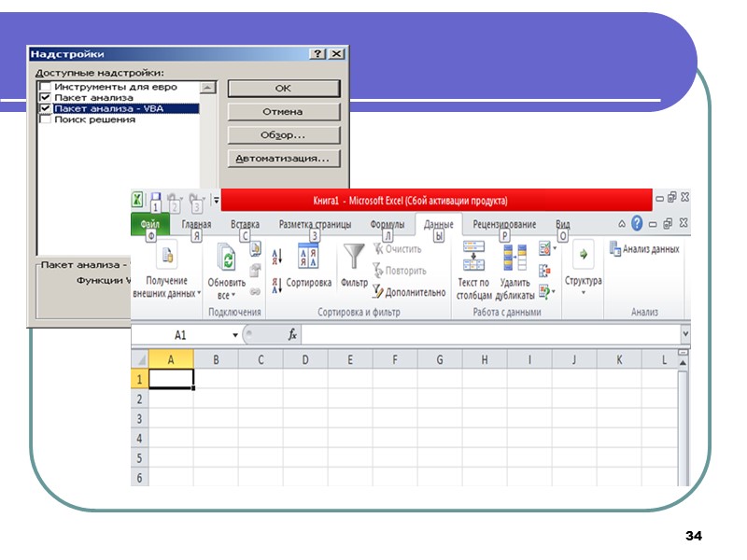Image resolution: width=747 pixels, height=560 pixels.
Task: Customize Quick Access Toolbar dropdown
Action: click(x=216, y=200)
